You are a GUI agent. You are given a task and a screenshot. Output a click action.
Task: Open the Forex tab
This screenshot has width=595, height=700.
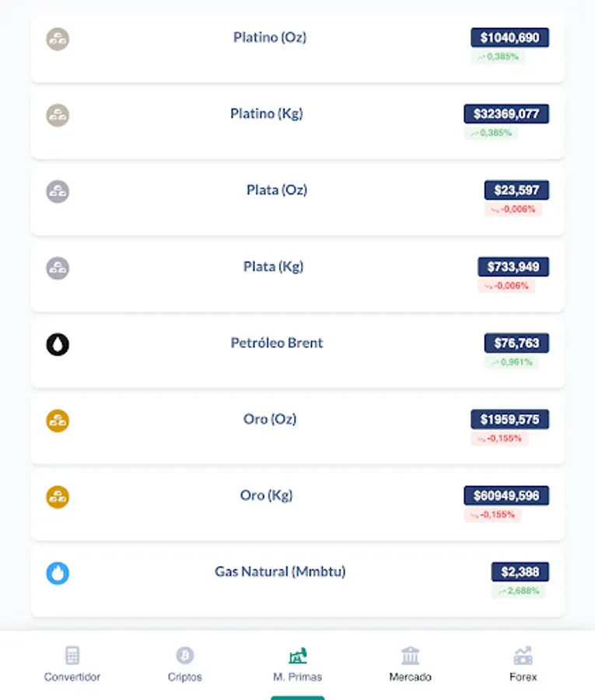click(x=523, y=664)
